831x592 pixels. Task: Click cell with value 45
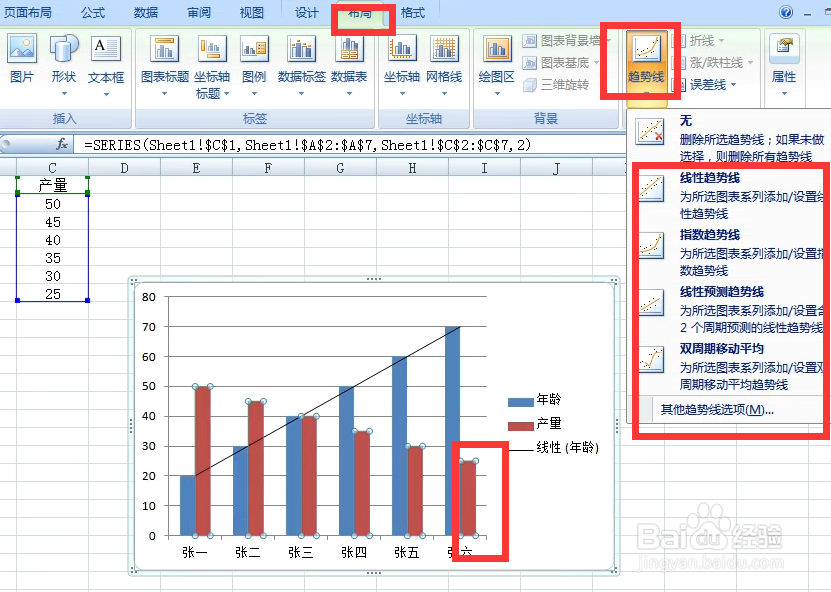click(x=52, y=222)
